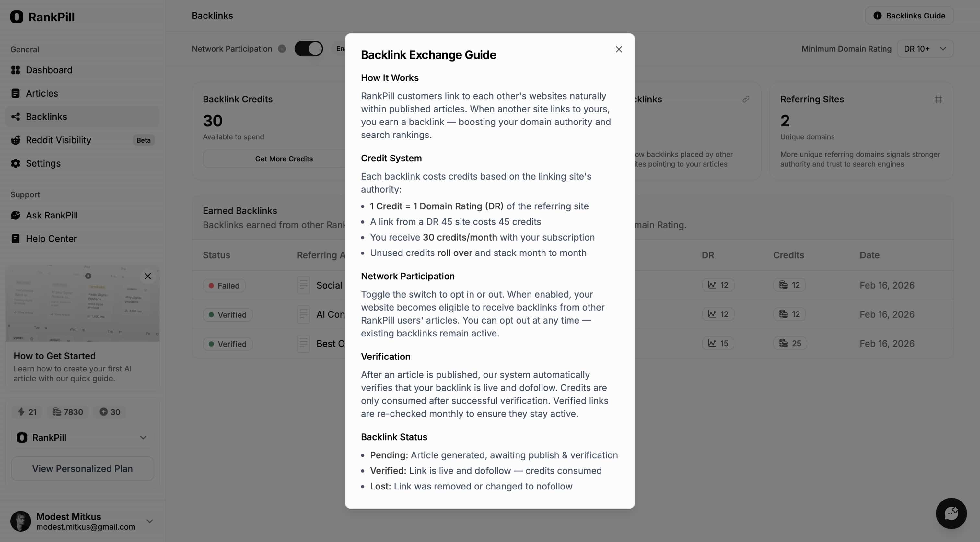Disable the Network Participation toggle

[x=308, y=48]
